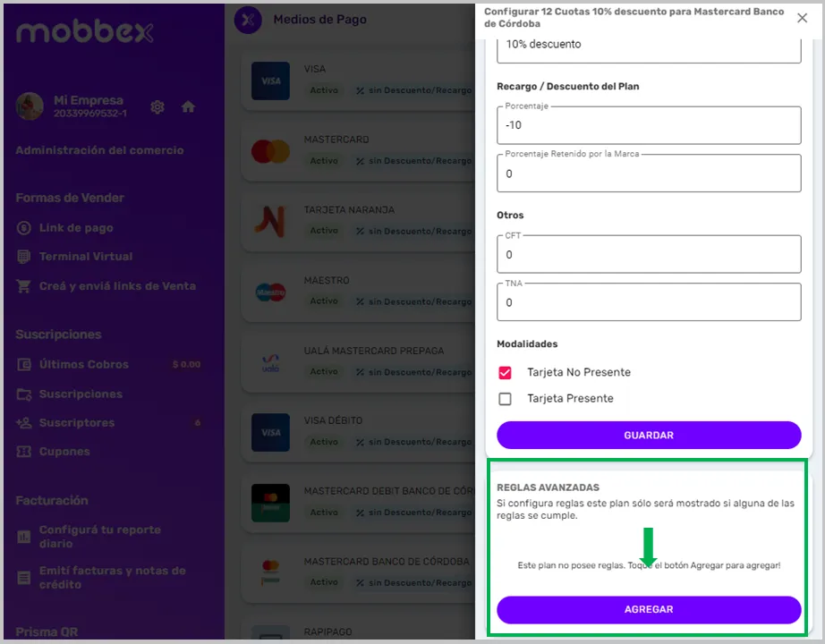Select the Tarjeta Naranja logo
Screen dimensions: 825x644
(270, 222)
